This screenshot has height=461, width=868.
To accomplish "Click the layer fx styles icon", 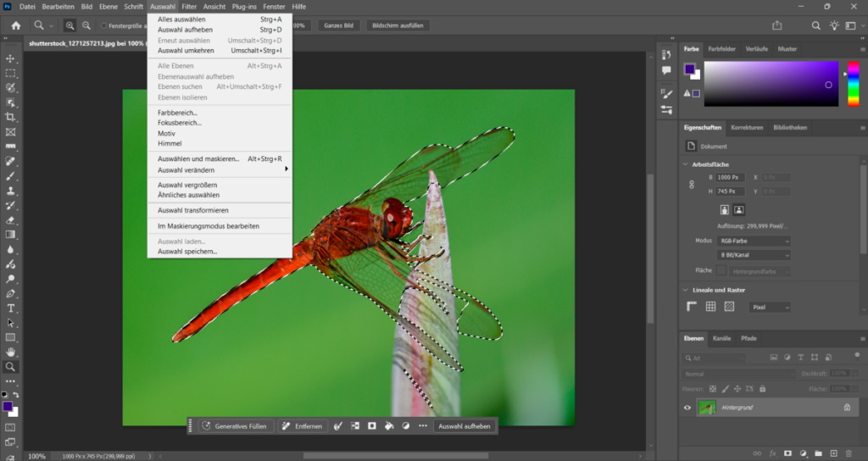I will pos(773,454).
